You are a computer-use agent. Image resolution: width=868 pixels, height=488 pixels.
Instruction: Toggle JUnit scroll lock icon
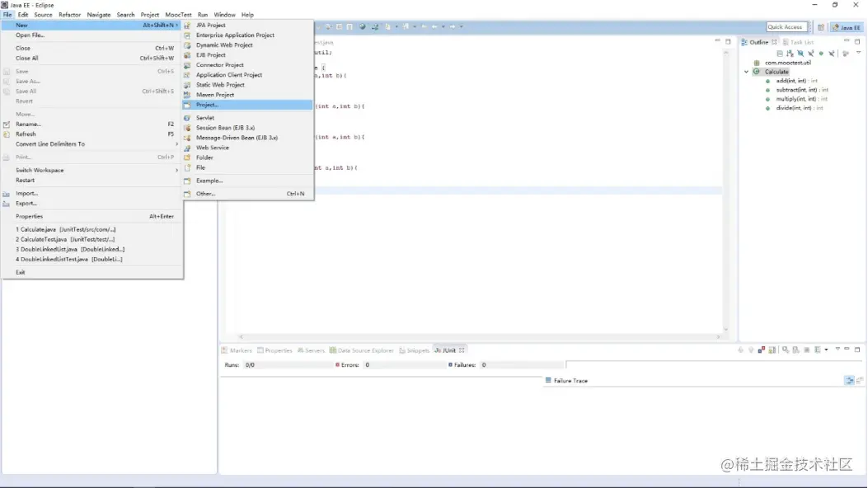(x=772, y=350)
